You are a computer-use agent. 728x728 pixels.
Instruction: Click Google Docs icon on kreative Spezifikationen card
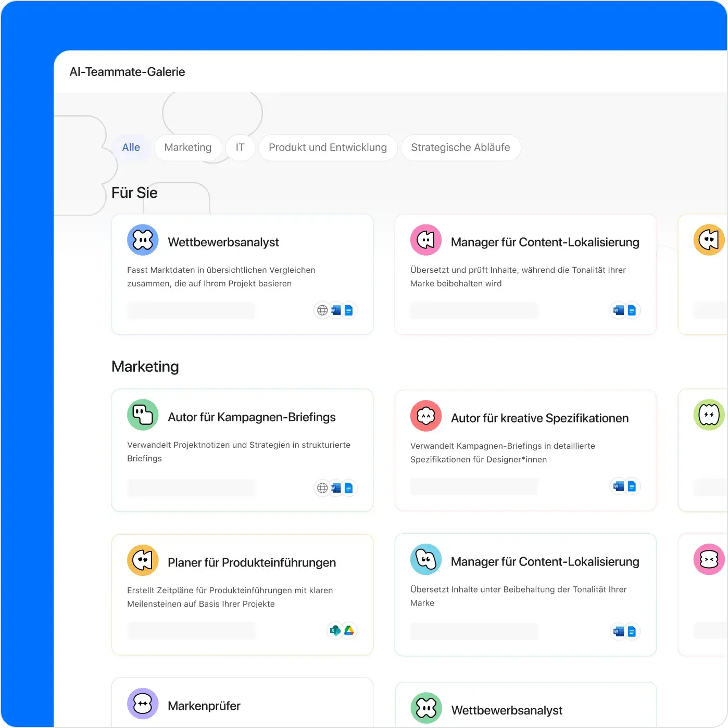(632, 486)
